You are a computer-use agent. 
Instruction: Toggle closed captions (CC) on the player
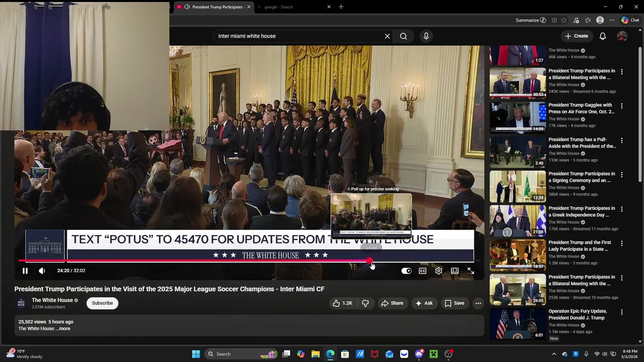pos(423,270)
